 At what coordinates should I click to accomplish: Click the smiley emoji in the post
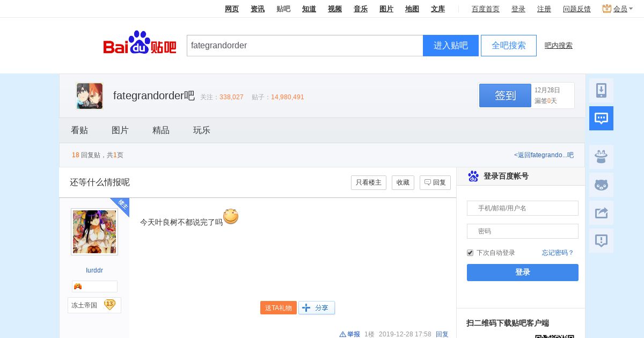pos(231,216)
